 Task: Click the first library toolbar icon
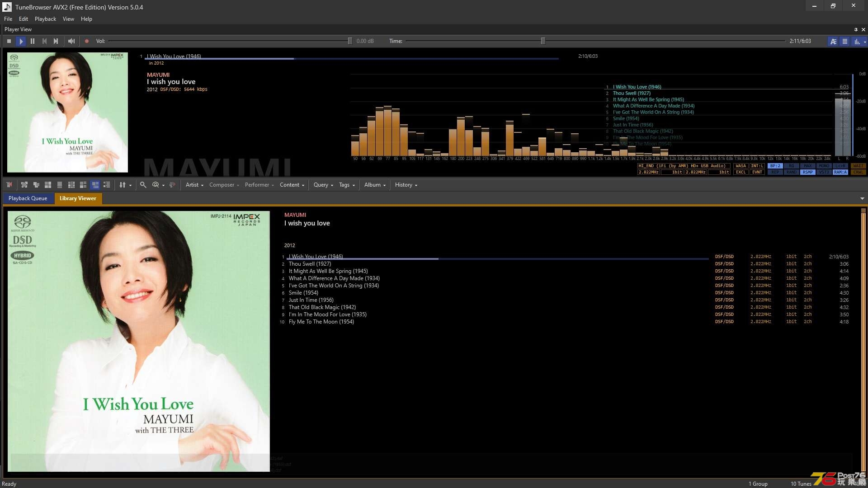pyautogui.click(x=9, y=185)
